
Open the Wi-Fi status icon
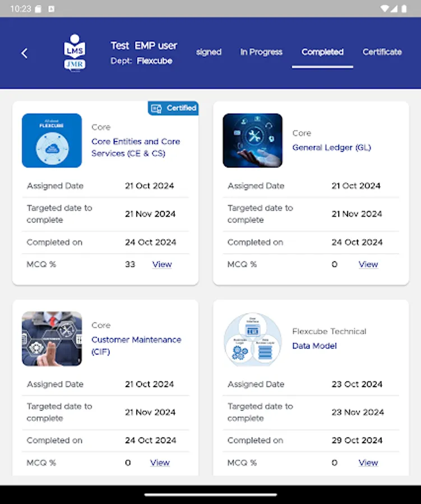[x=384, y=8]
